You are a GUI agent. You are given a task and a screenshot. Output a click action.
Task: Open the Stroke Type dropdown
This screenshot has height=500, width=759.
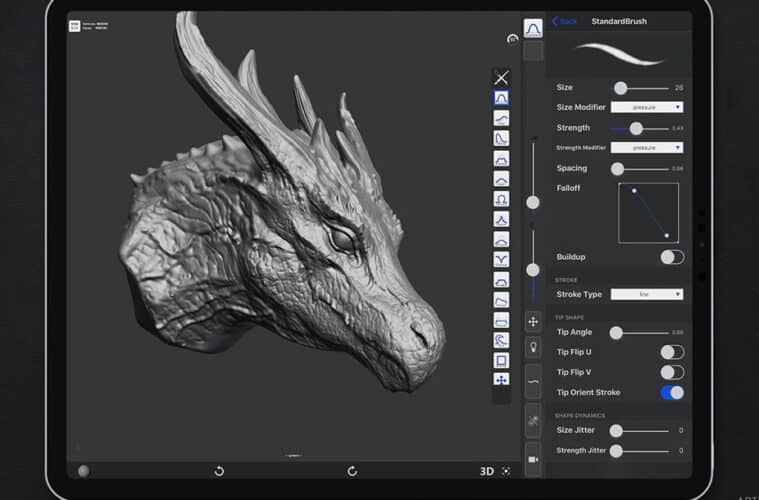tap(647, 295)
